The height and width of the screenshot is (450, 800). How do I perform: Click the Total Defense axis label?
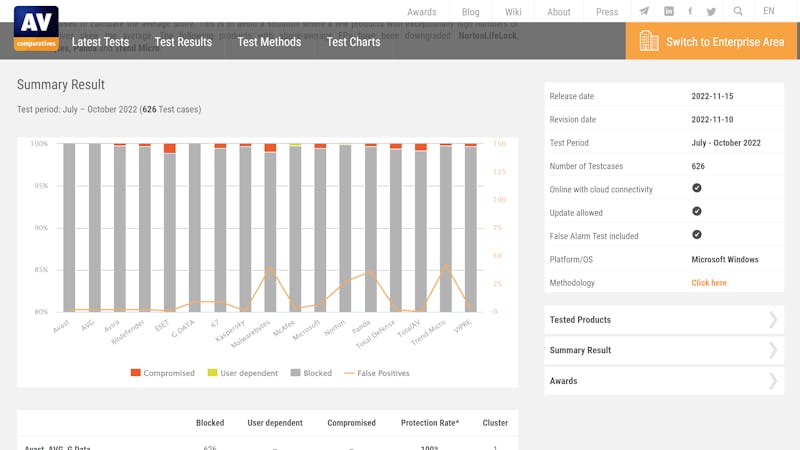376,334
